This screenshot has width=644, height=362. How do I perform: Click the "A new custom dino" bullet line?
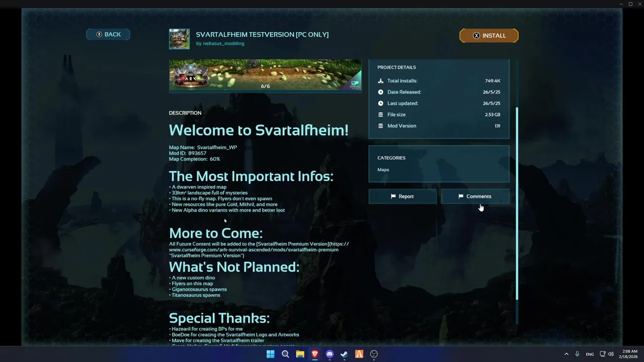tap(192, 278)
